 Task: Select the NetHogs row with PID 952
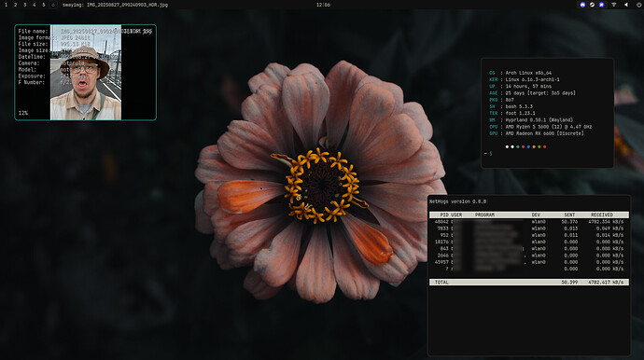pyautogui.click(x=529, y=235)
